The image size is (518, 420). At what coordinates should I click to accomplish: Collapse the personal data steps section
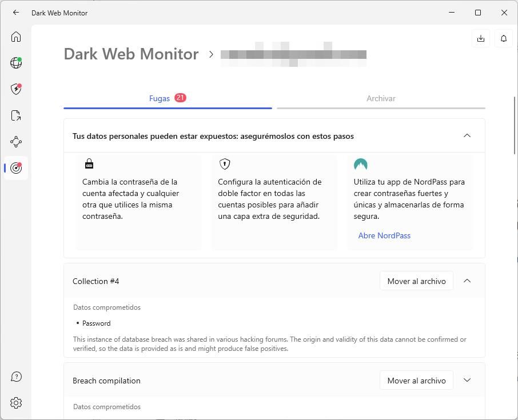tap(467, 136)
